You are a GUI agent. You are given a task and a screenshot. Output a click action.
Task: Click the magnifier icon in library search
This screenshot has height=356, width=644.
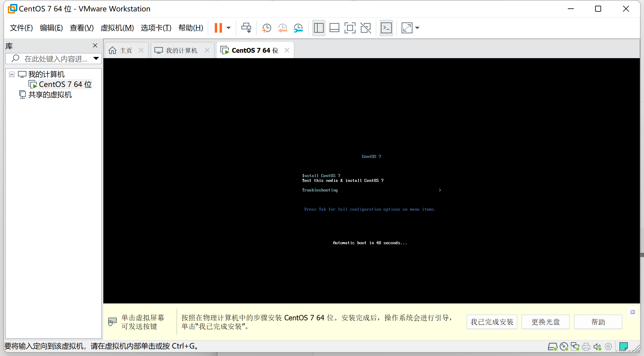click(x=15, y=58)
